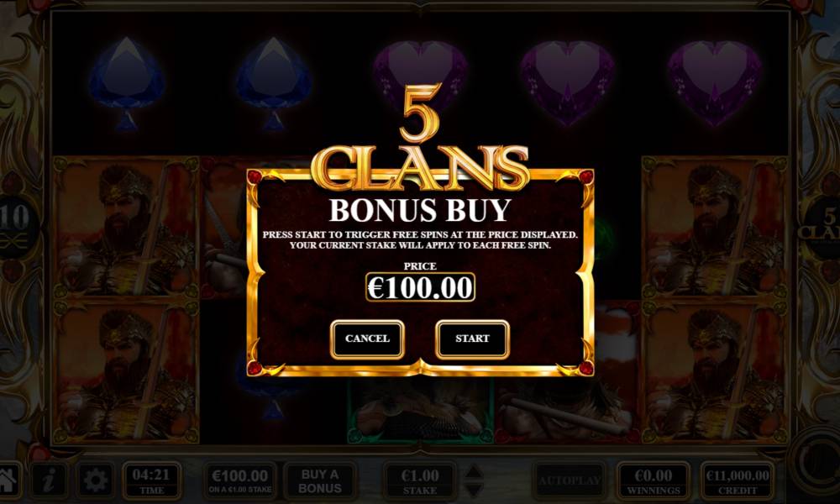Image resolution: width=840 pixels, height=504 pixels.
Task: Open the game info 'i' icon
Action: click(50, 480)
